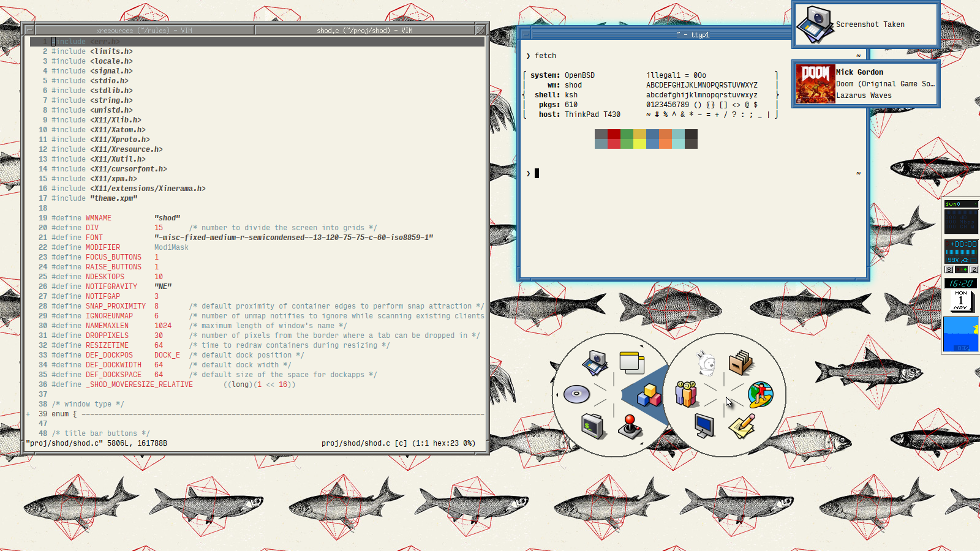Image resolution: width=980 pixels, height=551 pixels.
Task: Switch to the xresources VIM tab
Action: [x=145, y=30]
